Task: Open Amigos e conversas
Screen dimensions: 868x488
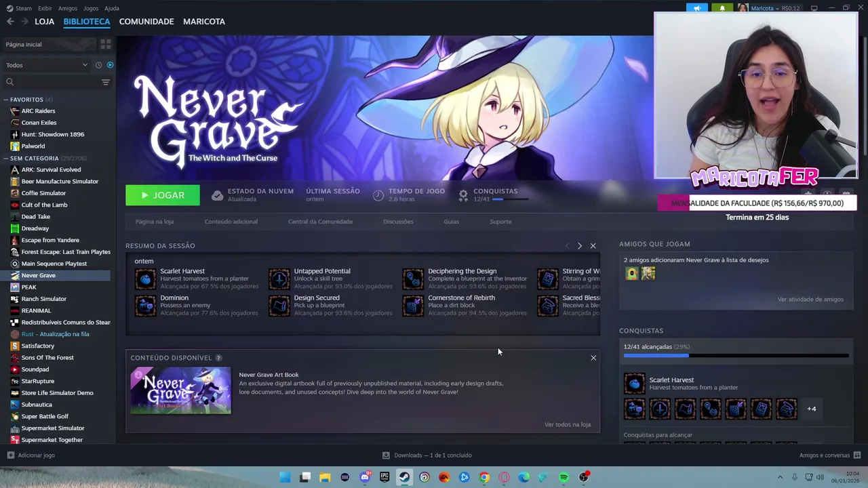Action: point(830,455)
